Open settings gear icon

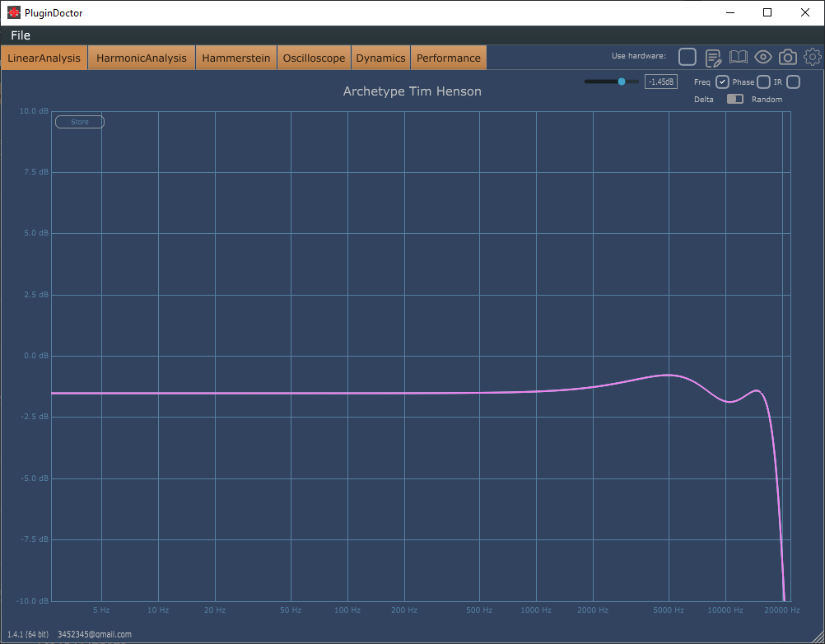[813, 57]
